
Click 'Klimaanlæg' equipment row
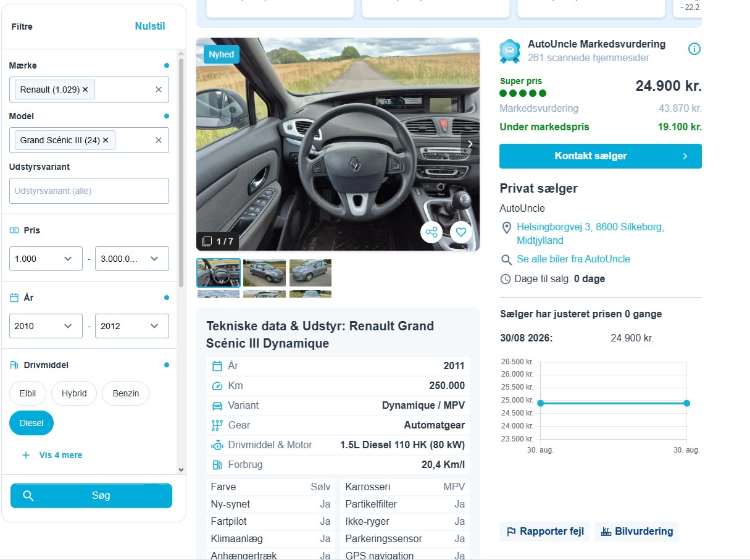(x=271, y=539)
